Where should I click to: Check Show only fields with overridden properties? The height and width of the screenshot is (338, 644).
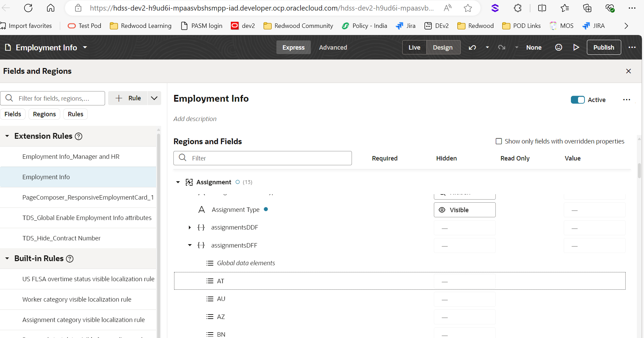(498, 141)
